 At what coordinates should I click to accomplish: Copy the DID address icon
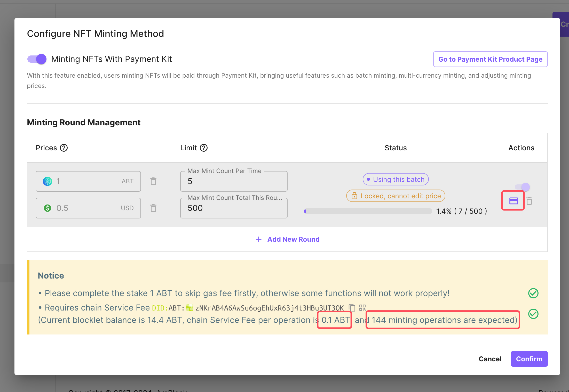point(352,308)
